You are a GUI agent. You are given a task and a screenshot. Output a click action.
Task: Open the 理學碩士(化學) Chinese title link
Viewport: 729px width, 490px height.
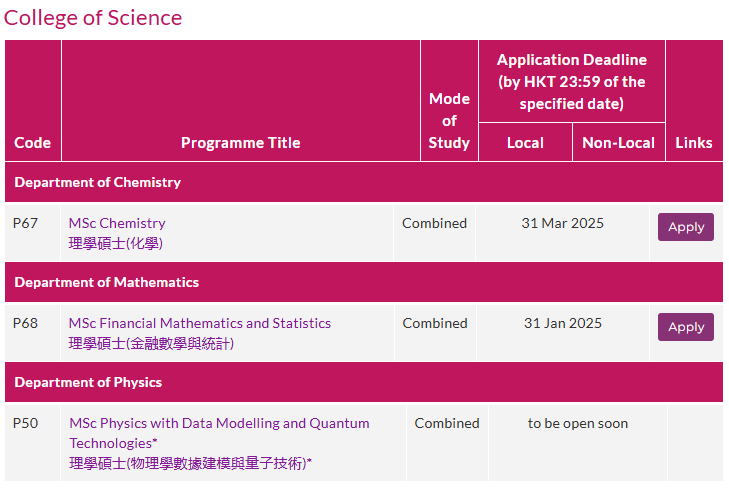pos(115,243)
